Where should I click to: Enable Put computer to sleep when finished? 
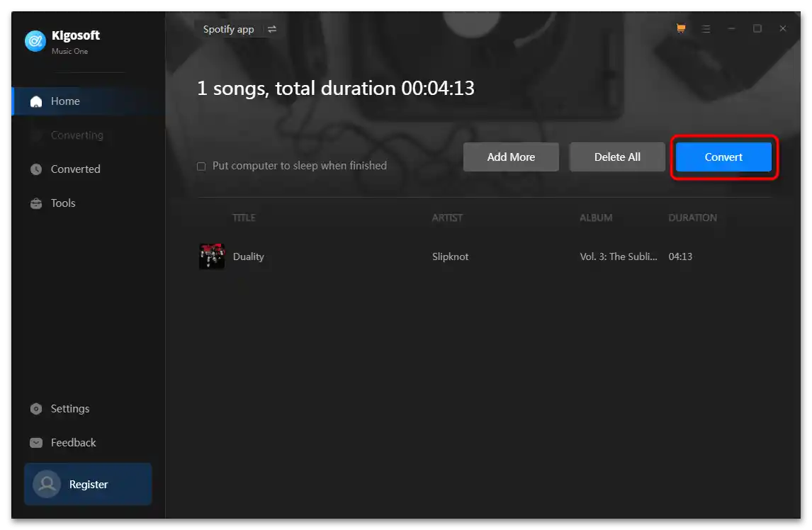pos(201,167)
